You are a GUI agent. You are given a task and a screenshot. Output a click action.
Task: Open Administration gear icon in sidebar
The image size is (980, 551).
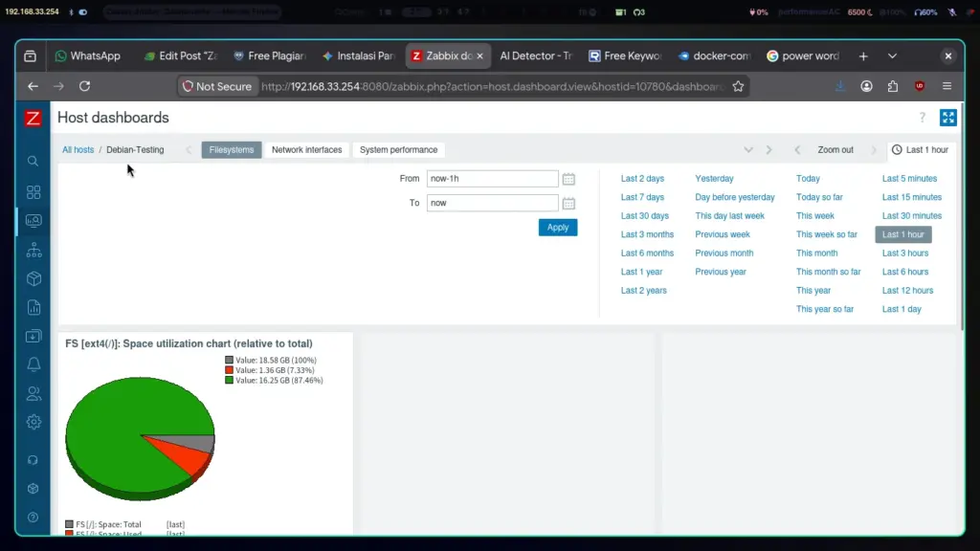click(x=33, y=422)
